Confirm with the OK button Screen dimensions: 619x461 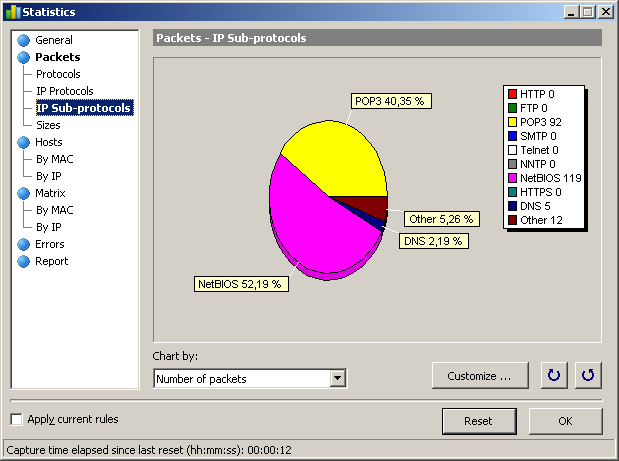click(565, 421)
